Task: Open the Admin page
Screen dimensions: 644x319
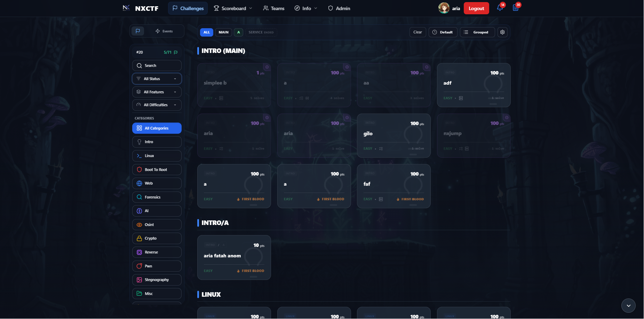Action: pyautogui.click(x=339, y=8)
